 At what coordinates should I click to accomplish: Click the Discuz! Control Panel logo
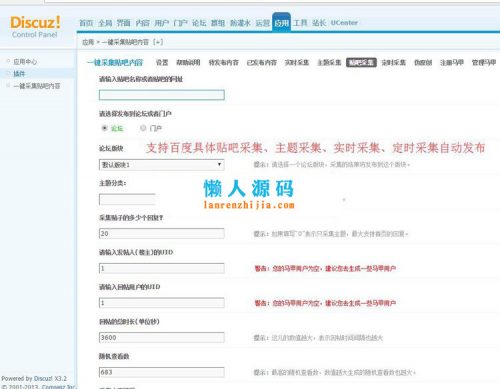pos(35,27)
